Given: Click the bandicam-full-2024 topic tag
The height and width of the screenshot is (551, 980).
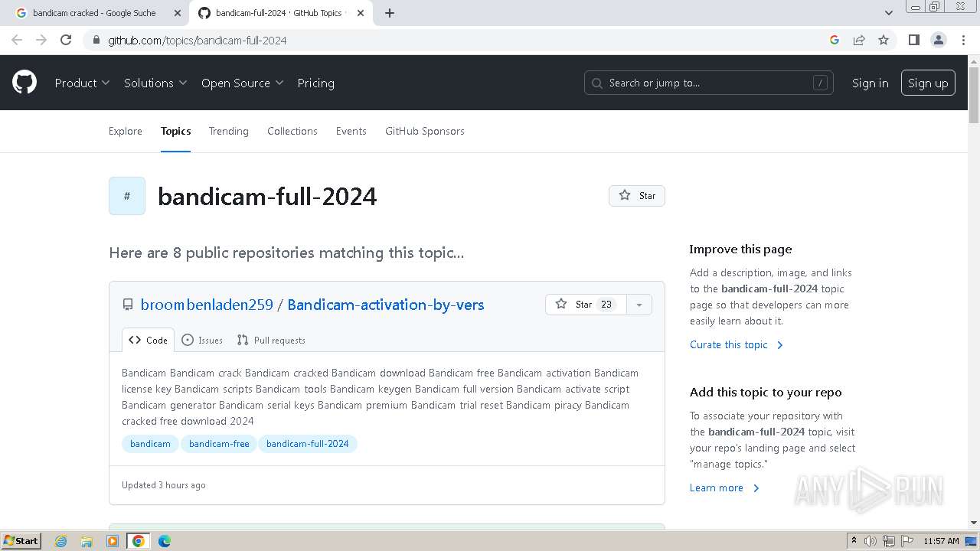Looking at the screenshot, I should tap(308, 444).
